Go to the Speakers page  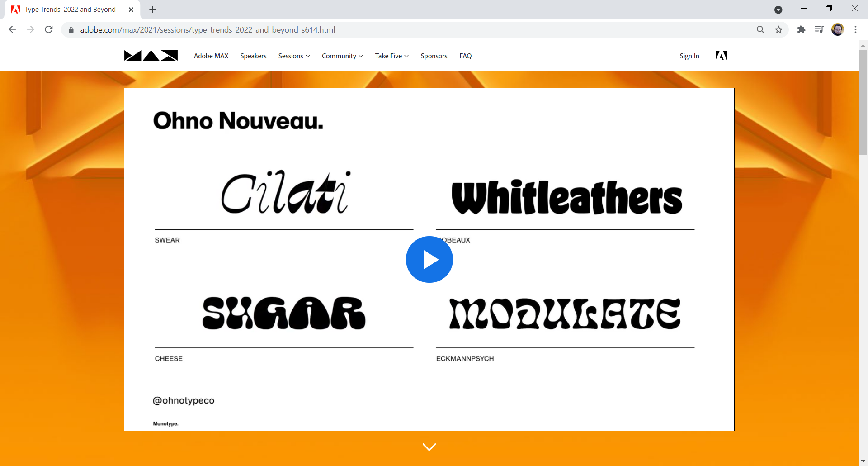(253, 56)
